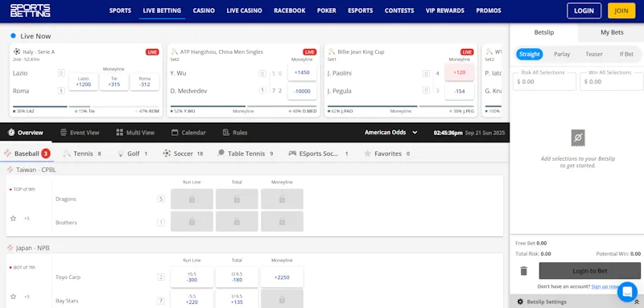Open CASINO in top navigation
644x308 pixels.
[x=204, y=10]
